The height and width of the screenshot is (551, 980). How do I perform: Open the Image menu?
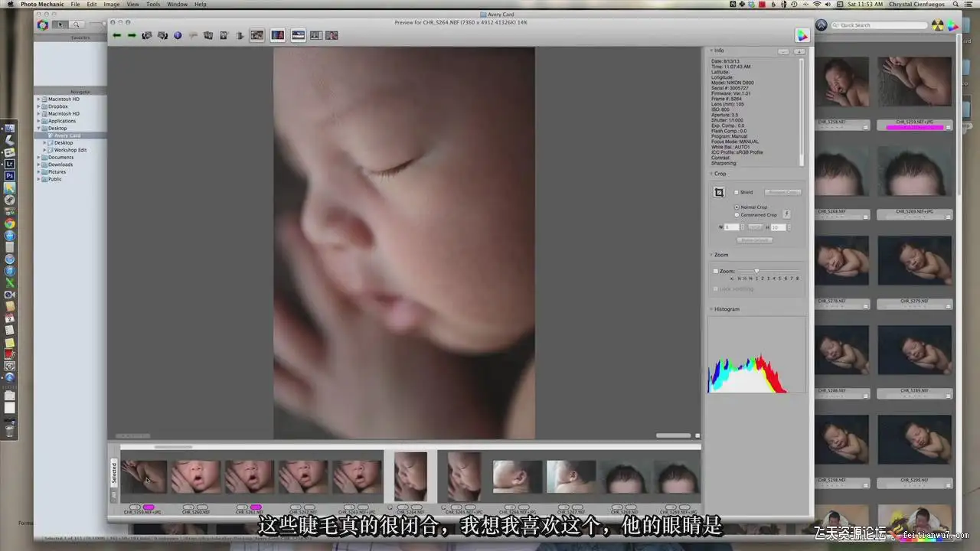(x=112, y=5)
